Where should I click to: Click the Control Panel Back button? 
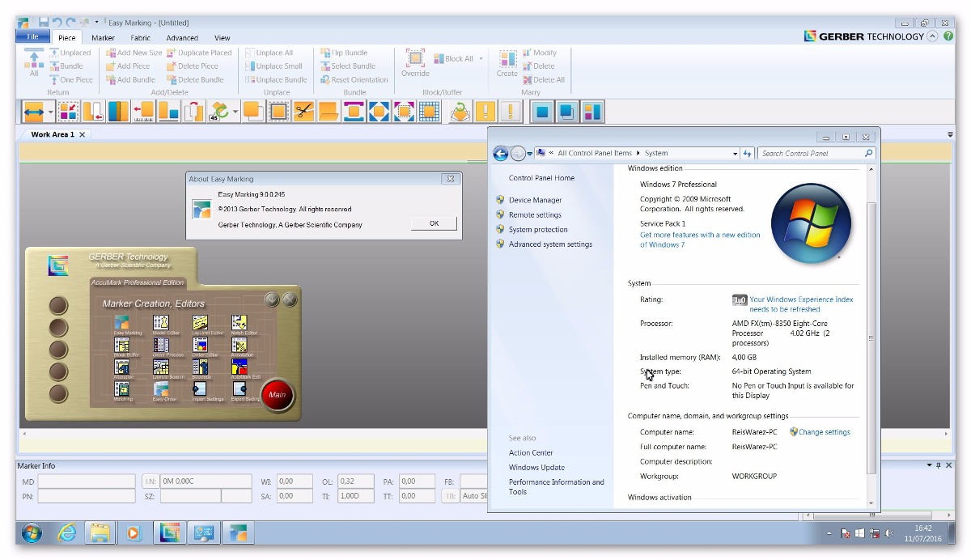pos(501,153)
